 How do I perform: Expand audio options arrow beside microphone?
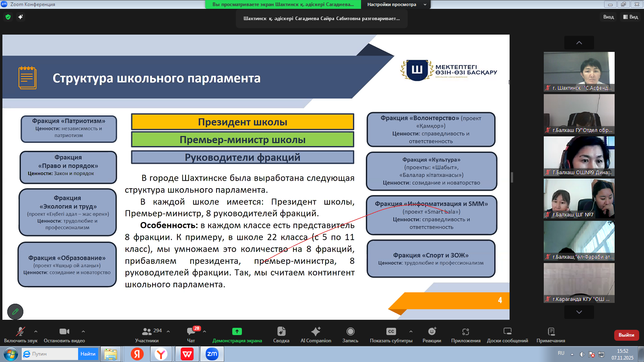[36, 331]
